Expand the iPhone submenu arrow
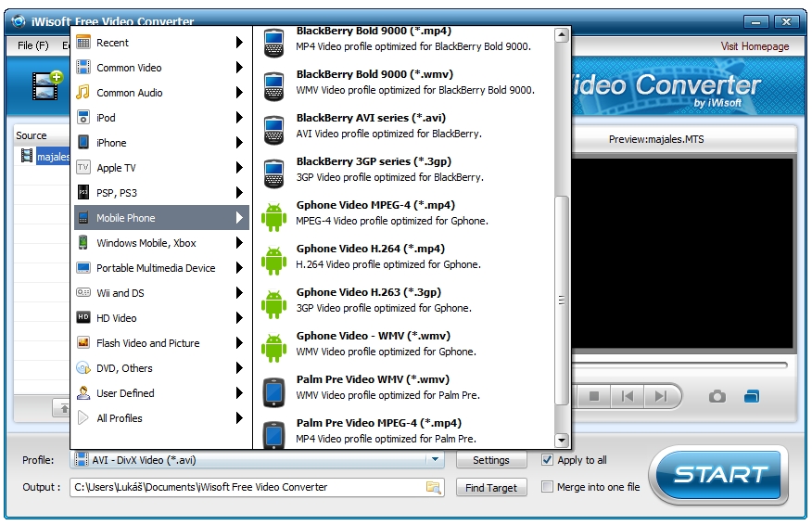This screenshot has height=525, width=812. [239, 143]
